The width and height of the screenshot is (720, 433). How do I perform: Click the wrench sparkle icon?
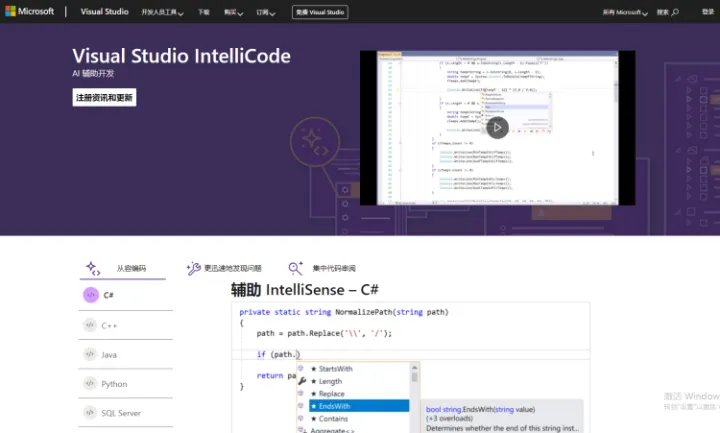click(x=193, y=269)
